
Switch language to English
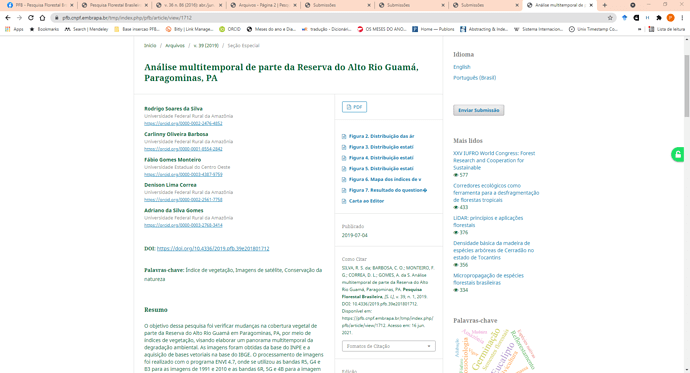click(462, 67)
